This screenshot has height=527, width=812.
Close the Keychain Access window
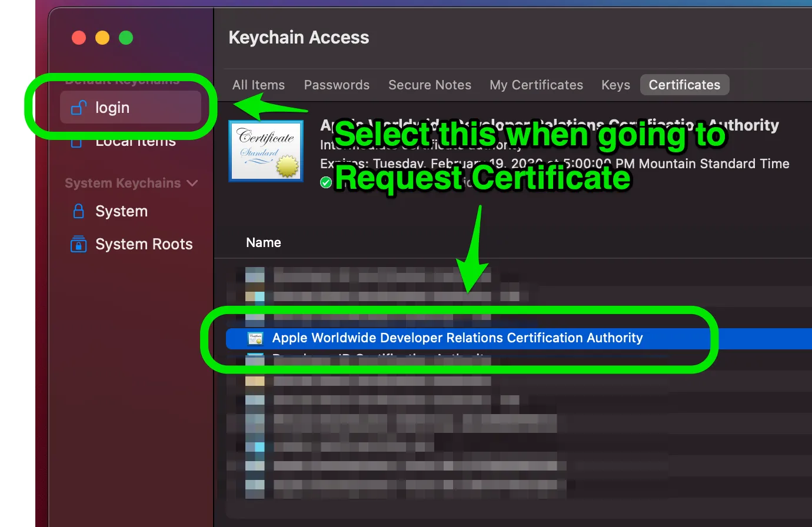[79, 38]
